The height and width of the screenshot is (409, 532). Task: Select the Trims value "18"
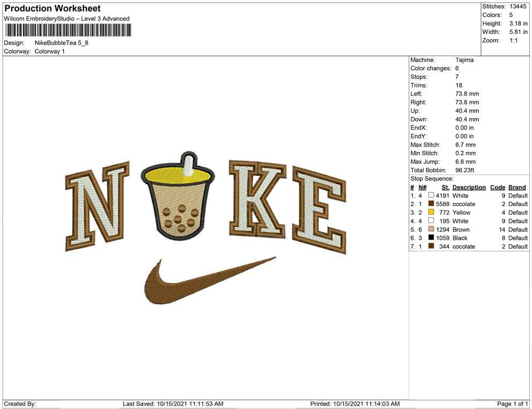coord(459,85)
